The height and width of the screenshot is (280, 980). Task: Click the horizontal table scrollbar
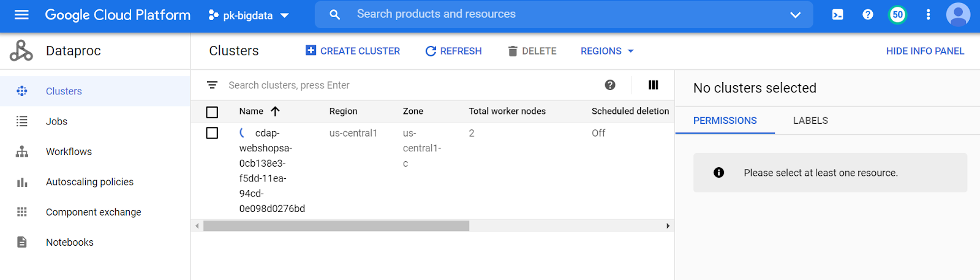336,226
